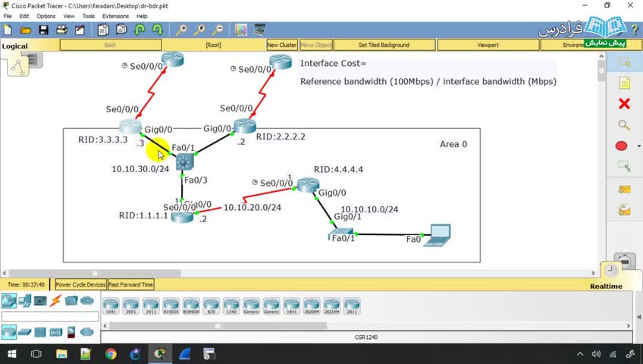Open Chrome from the taskbar
This screenshot has height=364, width=643.
(x=110, y=353)
